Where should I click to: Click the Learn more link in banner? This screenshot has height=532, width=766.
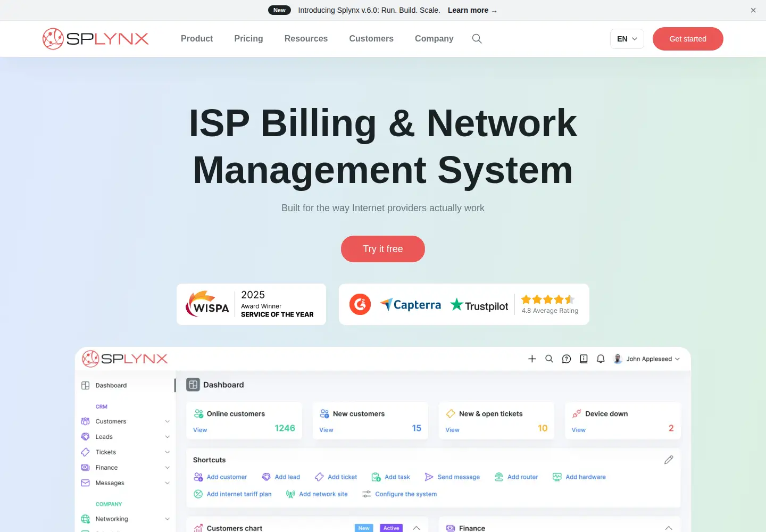point(472,10)
